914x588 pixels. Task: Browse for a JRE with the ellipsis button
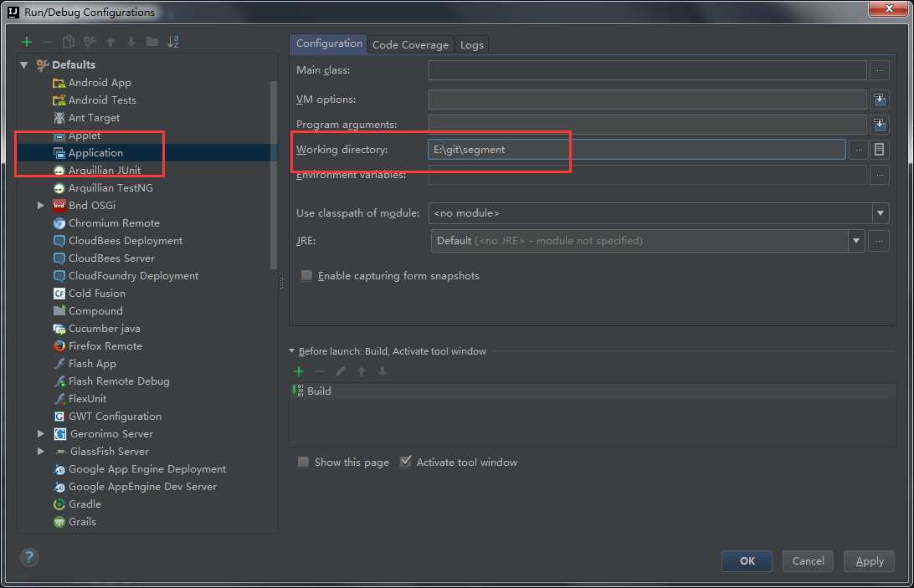(x=879, y=241)
